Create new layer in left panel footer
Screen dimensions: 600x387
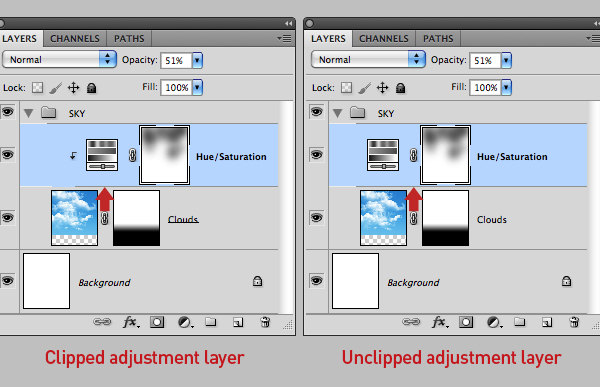(x=238, y=323)
